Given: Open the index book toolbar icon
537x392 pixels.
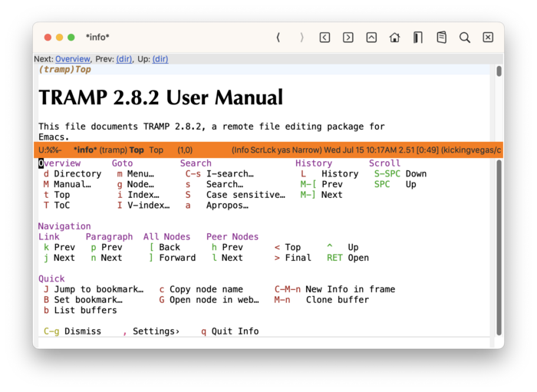Looking at the screenshot, I should click(418, 38).
